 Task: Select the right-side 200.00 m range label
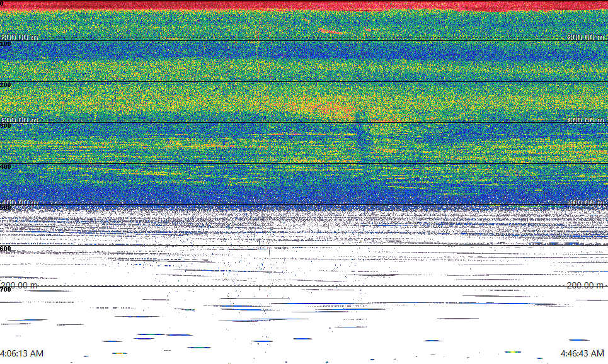(585, 285)
